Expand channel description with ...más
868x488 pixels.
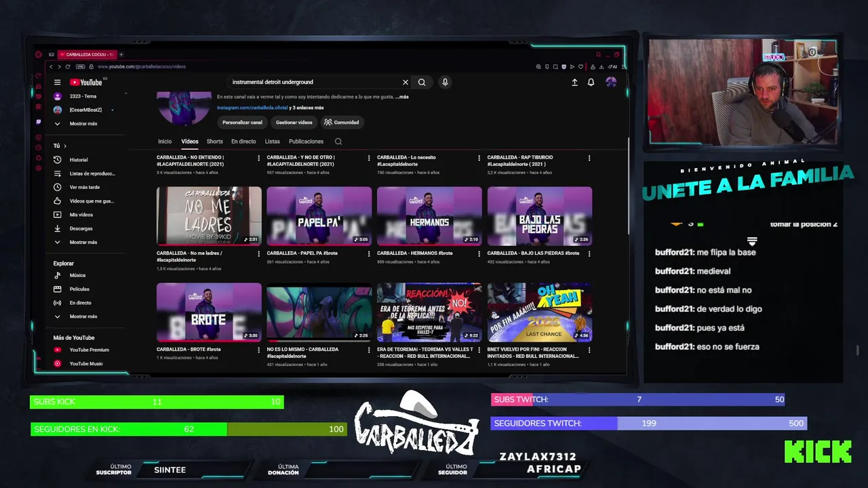[402, 97]
